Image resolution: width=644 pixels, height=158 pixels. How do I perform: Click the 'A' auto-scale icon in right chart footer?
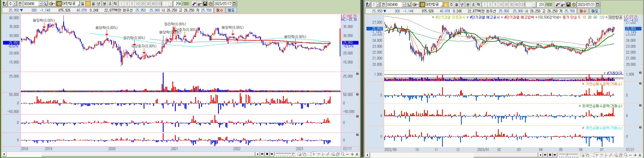point(640,155)
